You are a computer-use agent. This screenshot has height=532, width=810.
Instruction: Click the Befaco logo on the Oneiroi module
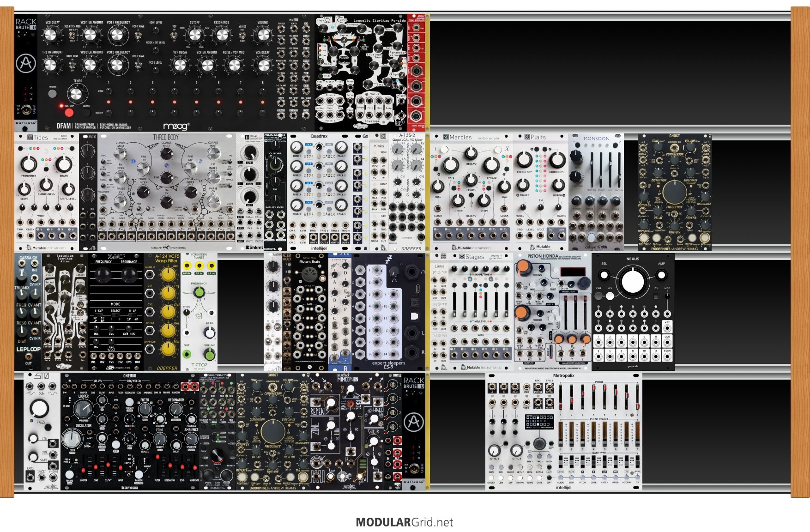(130, 487)
